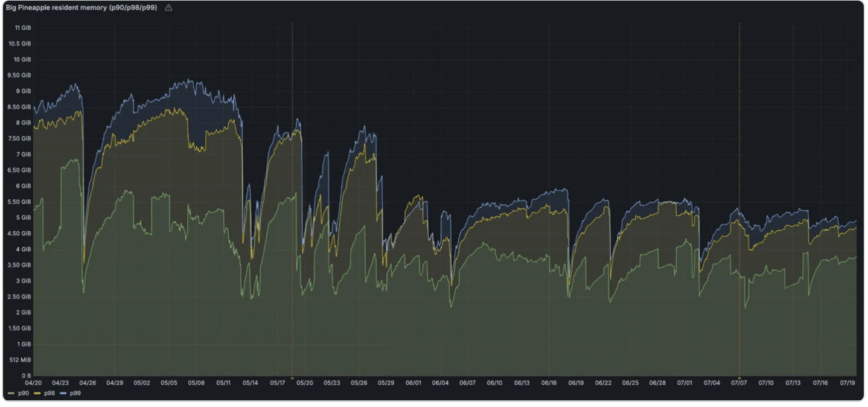Click the 05/23 date on the x-axis
The width and height of the screenshot is (868, 407).
pos(332,383)
